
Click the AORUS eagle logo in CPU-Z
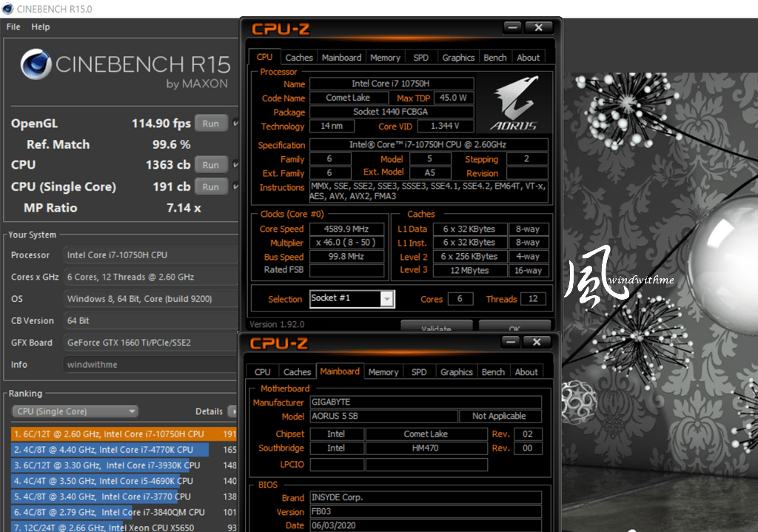[x=514, y=104]
